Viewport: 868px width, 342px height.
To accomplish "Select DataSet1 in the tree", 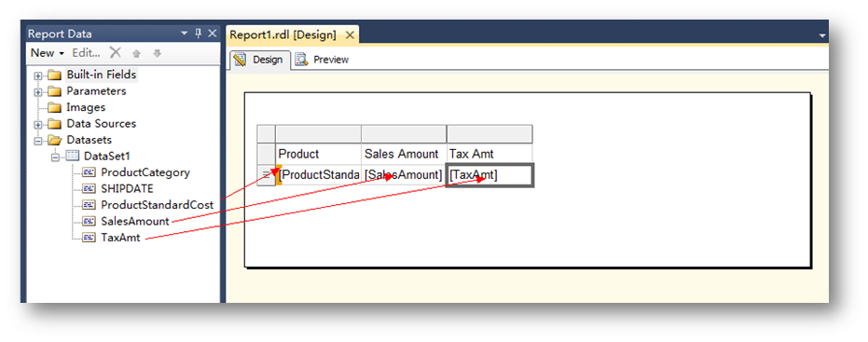I will (107, 156).
